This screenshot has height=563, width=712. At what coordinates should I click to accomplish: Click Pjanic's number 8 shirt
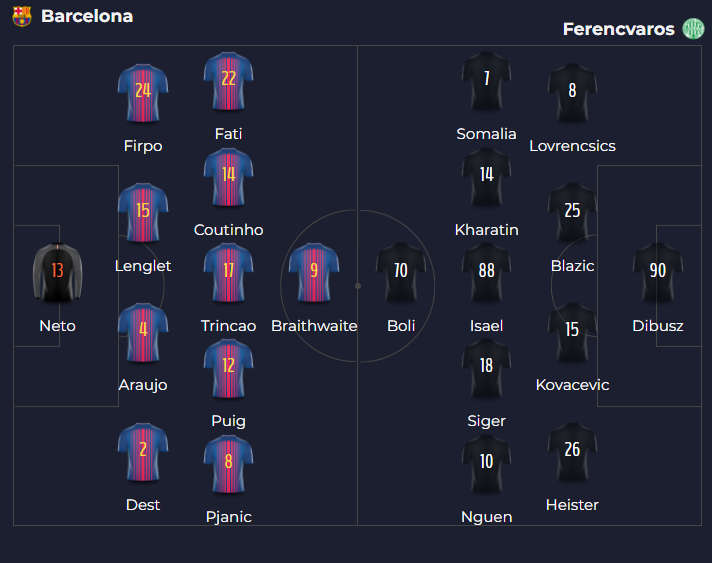coord(228,464)
